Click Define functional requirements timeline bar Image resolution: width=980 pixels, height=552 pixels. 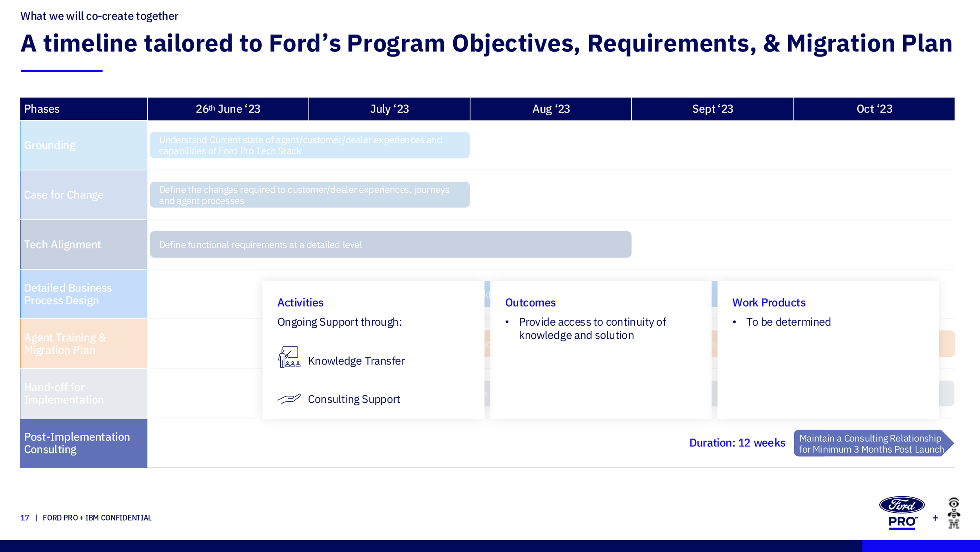pos(390,244)
